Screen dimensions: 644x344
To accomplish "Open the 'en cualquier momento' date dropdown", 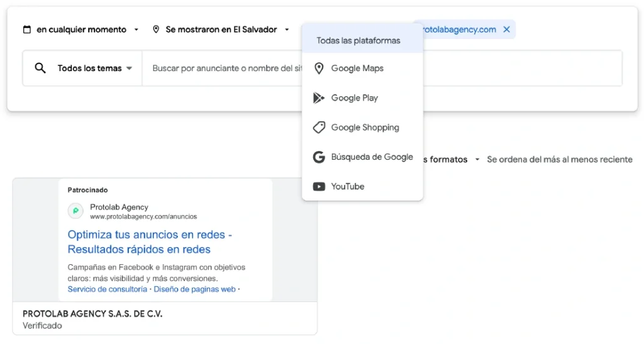I will pyautogui.click(x=87, y=30).
